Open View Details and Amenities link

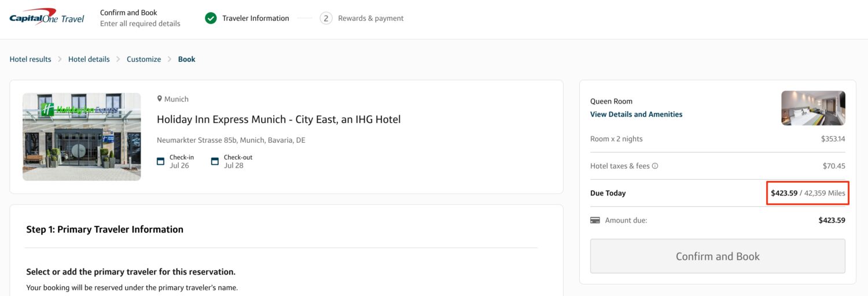[636, 114]
